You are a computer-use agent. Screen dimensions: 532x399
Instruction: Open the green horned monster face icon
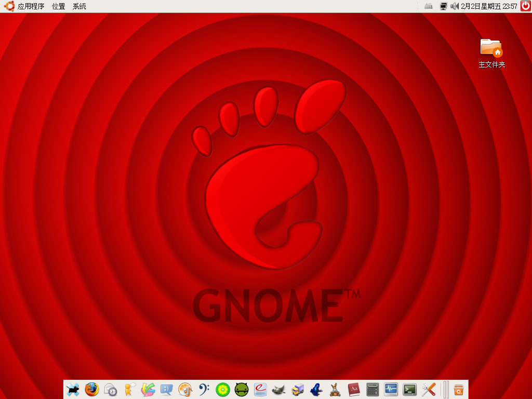tap(242, 390)
